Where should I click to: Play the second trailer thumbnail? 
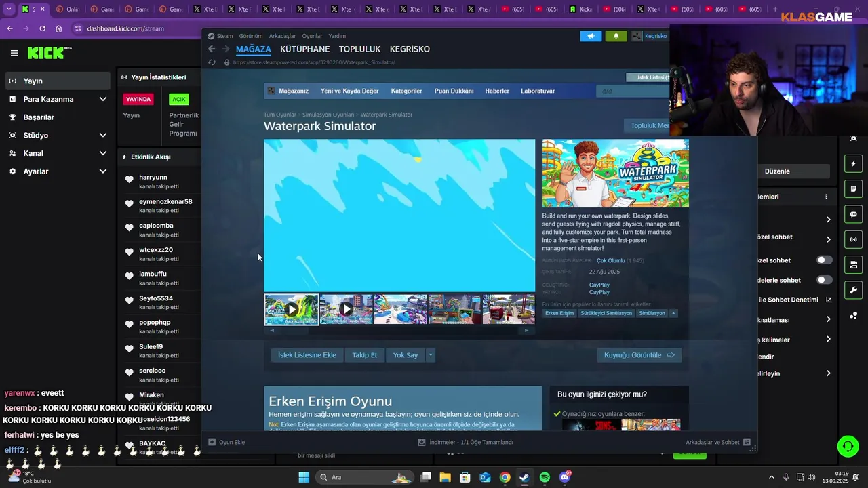coord(346,309)
